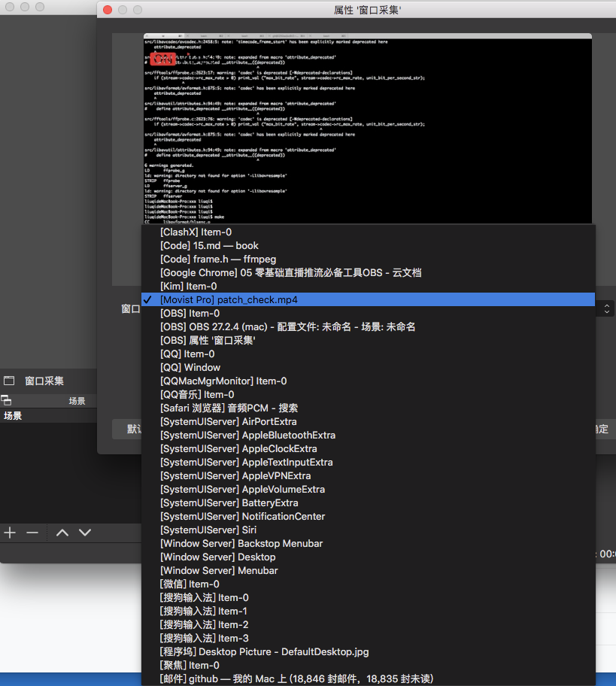Click the add scene plus icon
616x686 pixels.
coord(10,533)
